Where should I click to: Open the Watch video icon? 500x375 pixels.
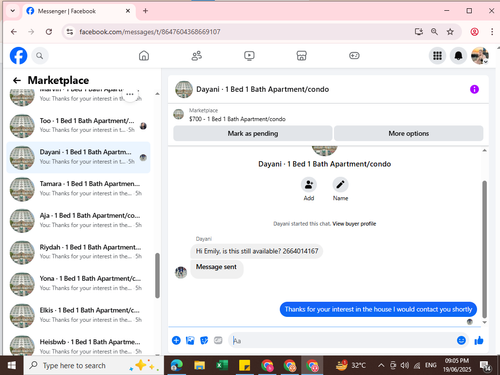coord(249,56)
